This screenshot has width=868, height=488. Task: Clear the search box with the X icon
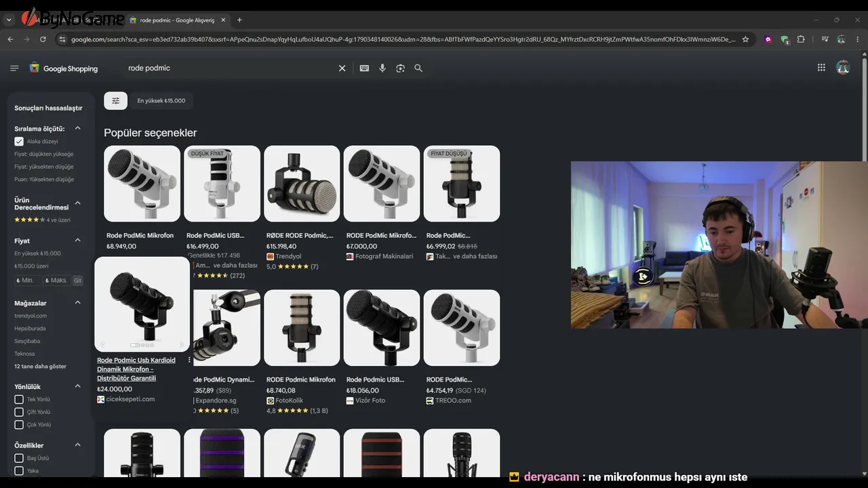tap(342, 68)
